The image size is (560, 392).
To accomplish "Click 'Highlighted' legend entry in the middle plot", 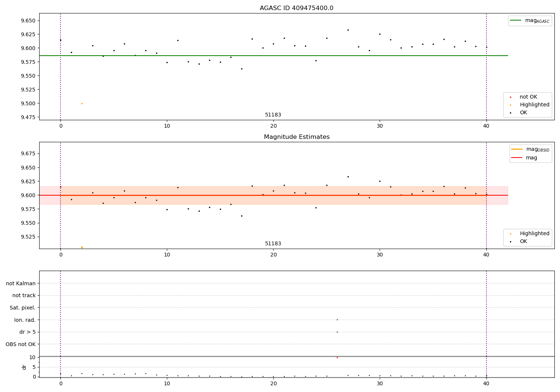I will point(529,234).
